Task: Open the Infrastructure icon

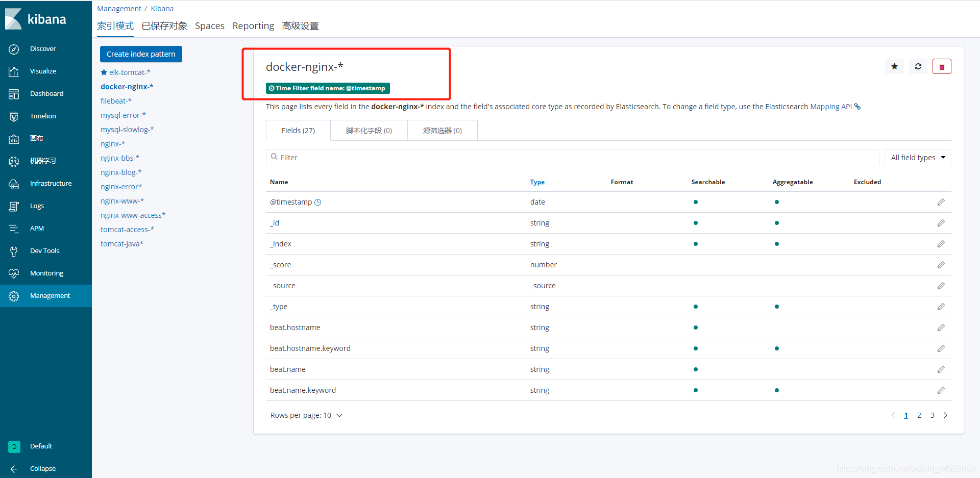Action: 14,184
